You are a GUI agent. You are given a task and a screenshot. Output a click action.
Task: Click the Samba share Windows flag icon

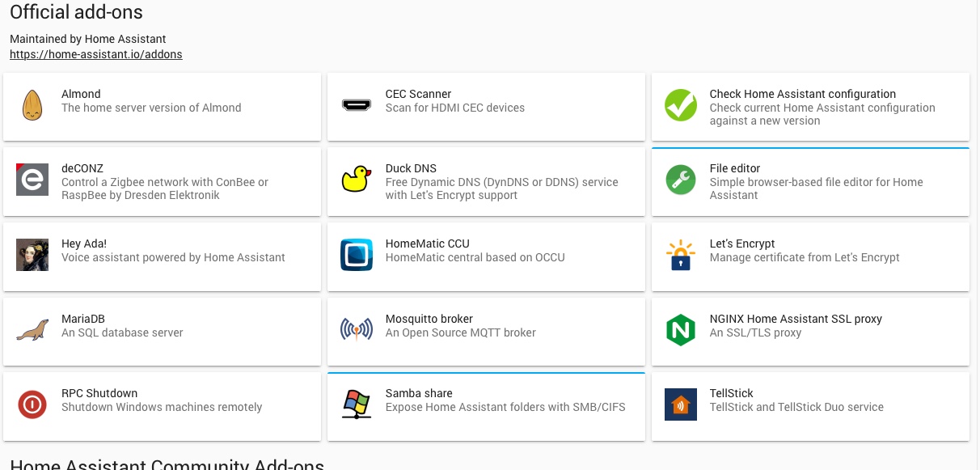click(x=357, y=404)
